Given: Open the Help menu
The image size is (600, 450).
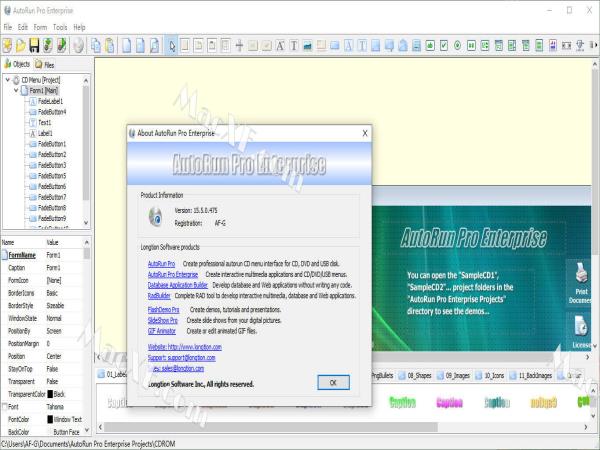Looking at the screenshot, I should point(79,27).
